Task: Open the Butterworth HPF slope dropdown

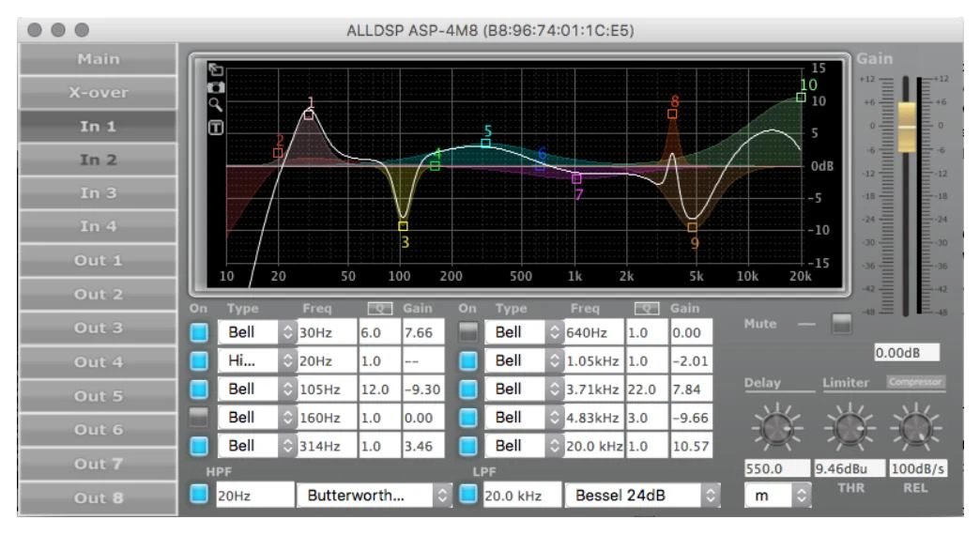Action: coord(374,496)
